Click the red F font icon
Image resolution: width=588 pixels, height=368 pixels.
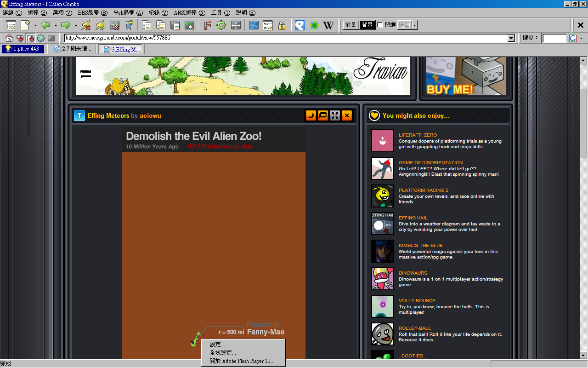(x=207, y=25)
